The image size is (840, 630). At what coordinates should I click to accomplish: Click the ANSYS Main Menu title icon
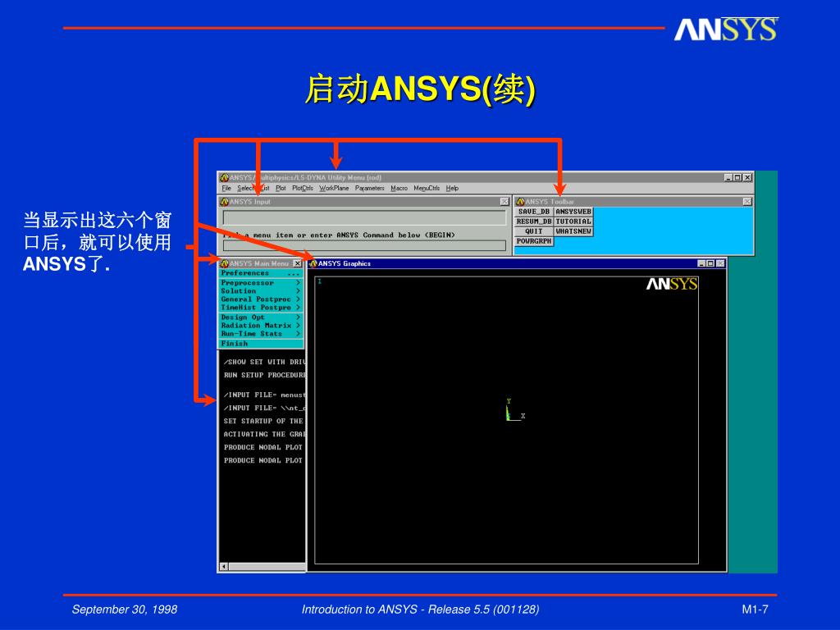[225, 263]
